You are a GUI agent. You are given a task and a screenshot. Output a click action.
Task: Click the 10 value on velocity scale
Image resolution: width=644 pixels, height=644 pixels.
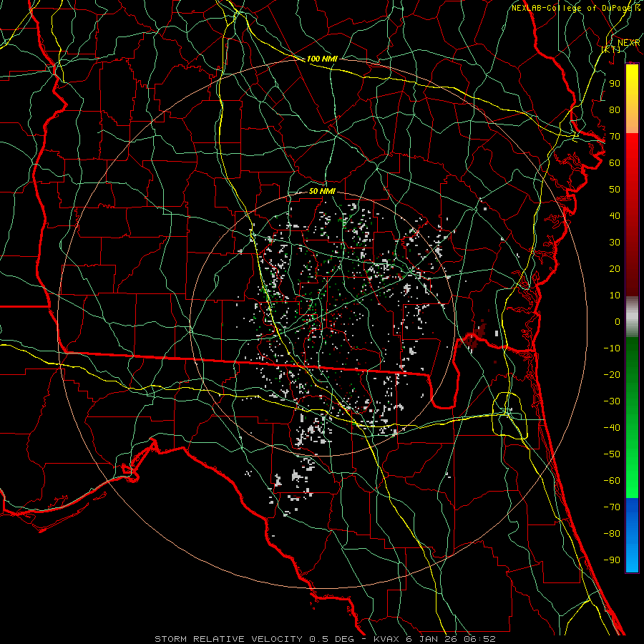pos(615,296)
